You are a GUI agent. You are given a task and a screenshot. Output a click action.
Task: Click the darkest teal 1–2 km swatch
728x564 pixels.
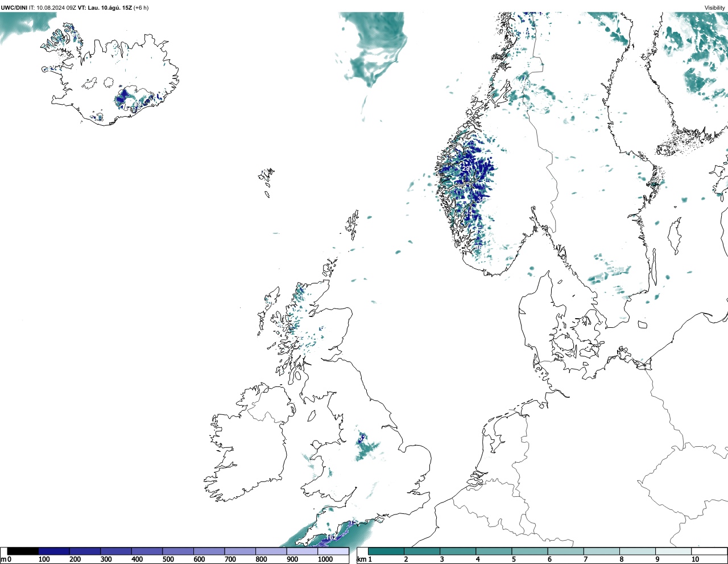click(386, 551)
